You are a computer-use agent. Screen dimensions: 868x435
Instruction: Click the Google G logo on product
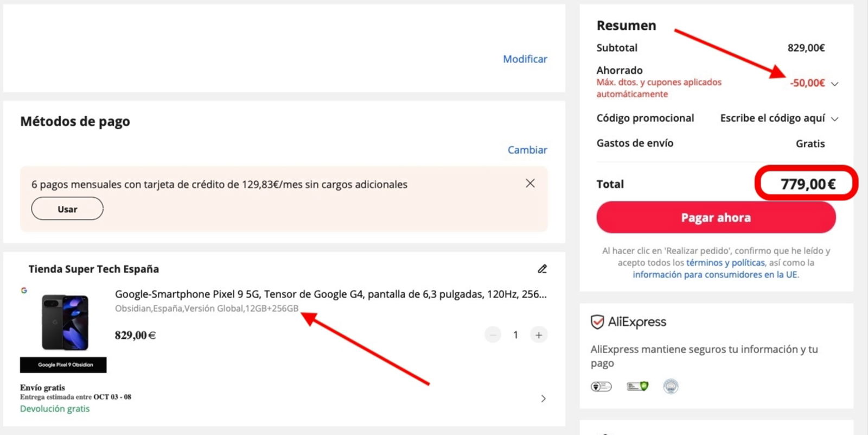(24, 291)
